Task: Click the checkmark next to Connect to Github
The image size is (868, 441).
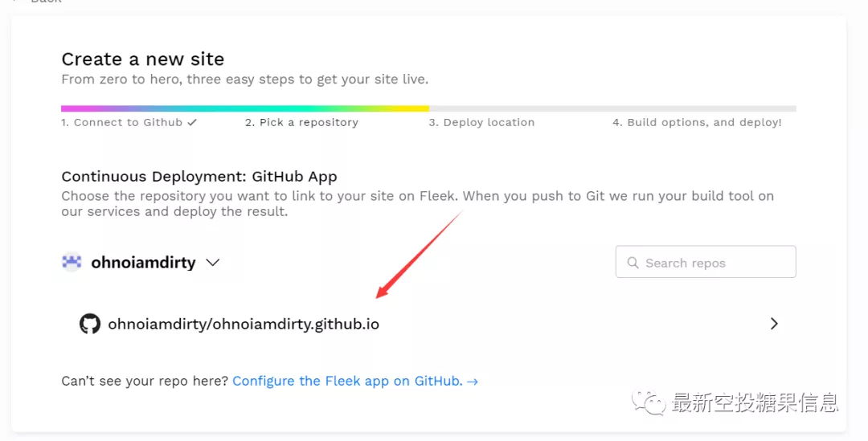Action: (x=192, y=122)
